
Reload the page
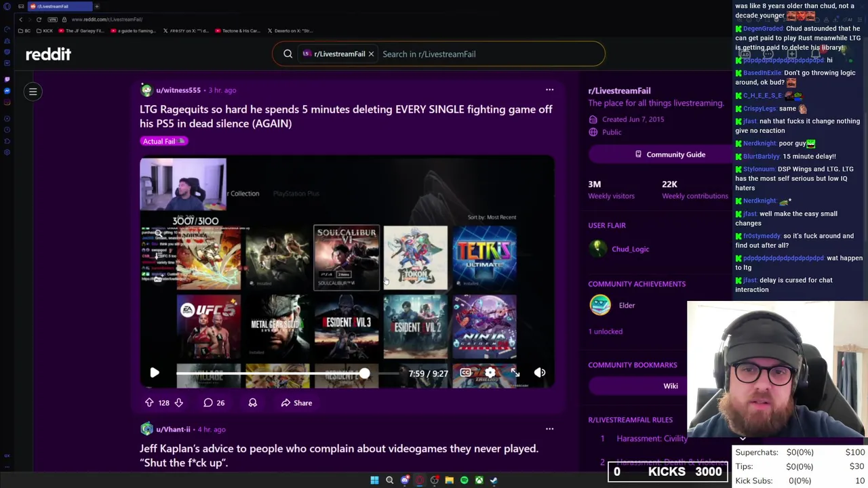pos(39,19)
